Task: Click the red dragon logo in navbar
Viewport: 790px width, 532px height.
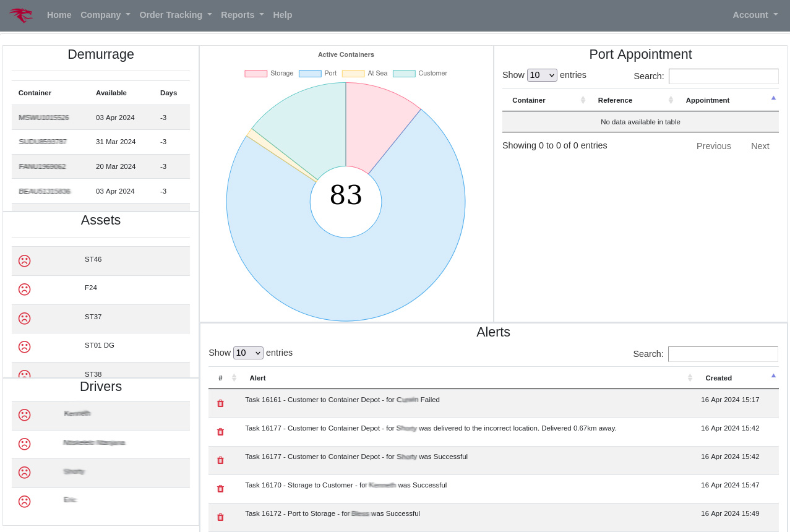Action: [21, 15]
